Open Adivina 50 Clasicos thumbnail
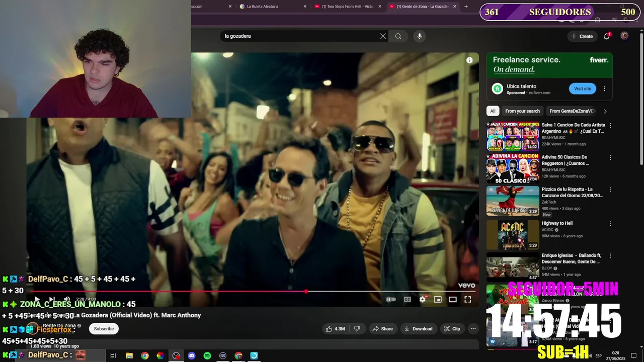This screenshot has height=362, width=644. click(x=513, y=168)
